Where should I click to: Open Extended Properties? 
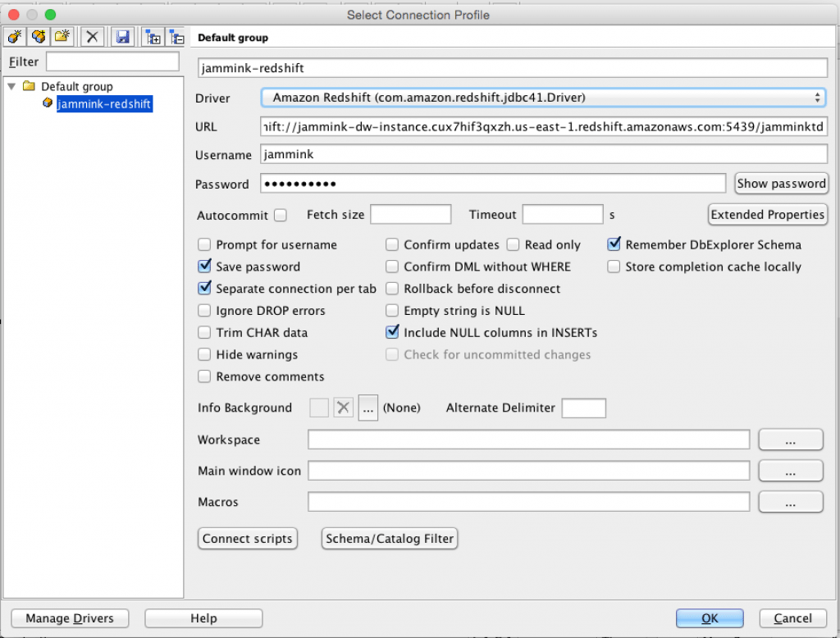[x=767, y=214]
